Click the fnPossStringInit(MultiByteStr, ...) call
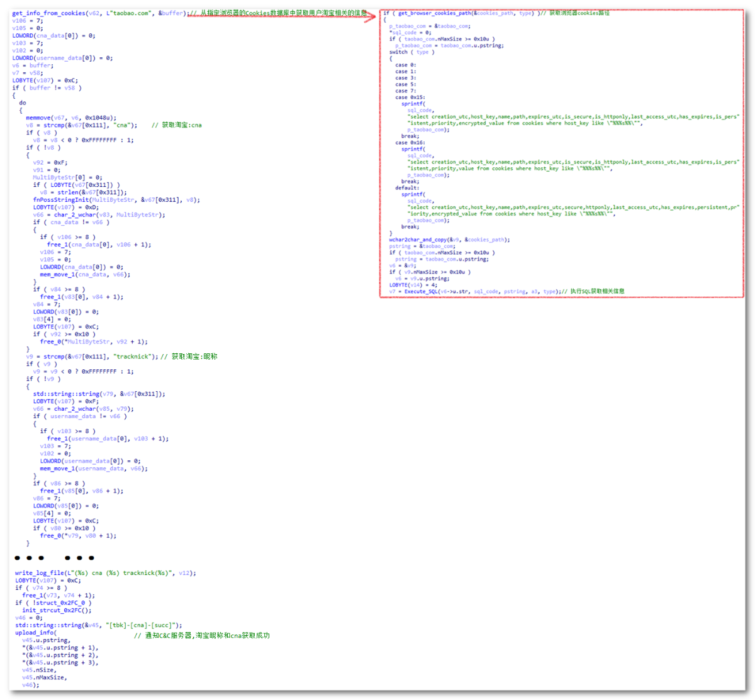 click(x=116, y=200)
